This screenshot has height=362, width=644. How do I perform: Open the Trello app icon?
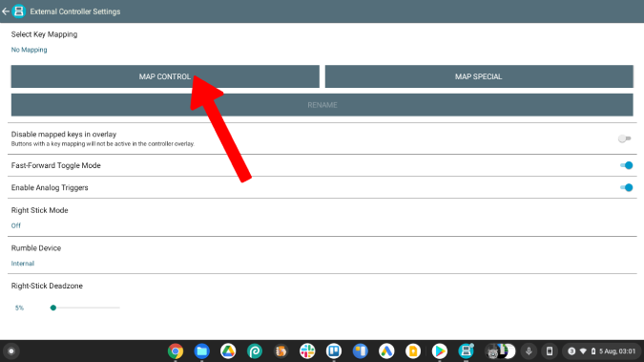[334, 351]
